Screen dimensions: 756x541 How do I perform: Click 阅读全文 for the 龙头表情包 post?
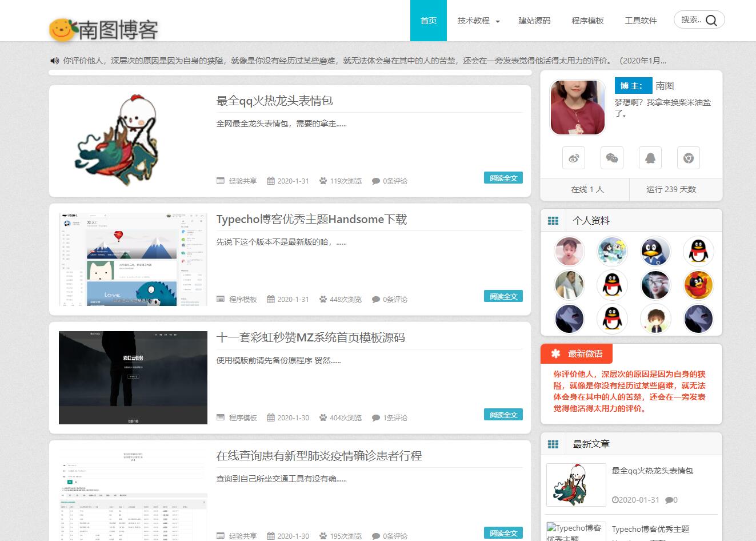click(x=503, y=178)
